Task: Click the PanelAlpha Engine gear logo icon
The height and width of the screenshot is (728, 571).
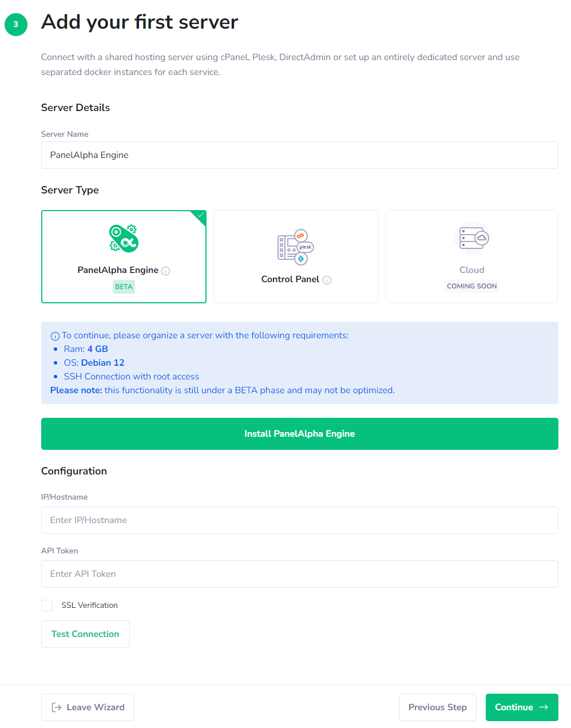Action: 124,238
